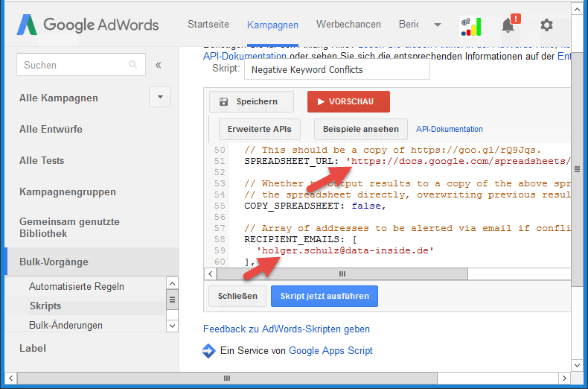Click the Google AdWords logo
588x389 pixels.
[x=88, y=25]
